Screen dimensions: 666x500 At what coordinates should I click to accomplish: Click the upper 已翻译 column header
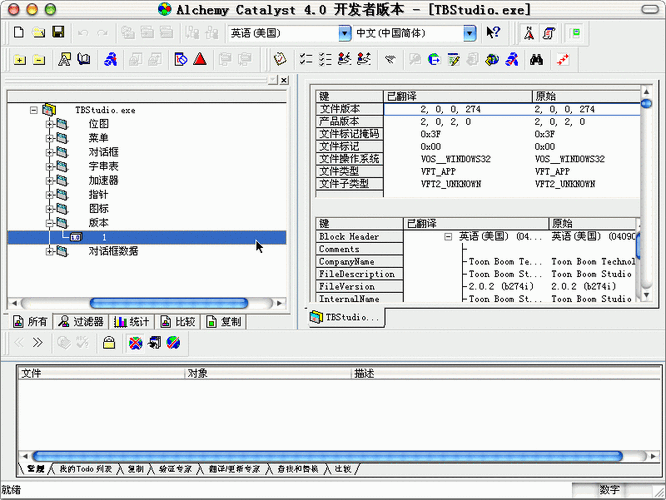[x=457, y=96]
